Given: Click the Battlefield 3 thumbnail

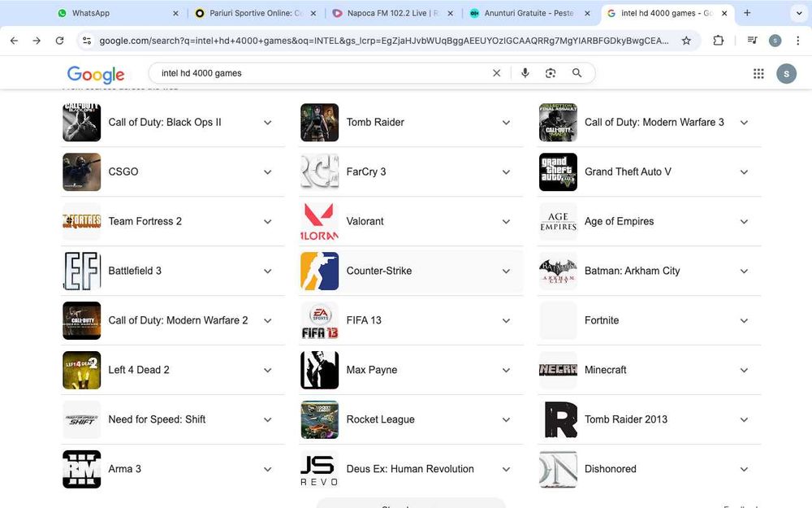Looking at the screenshot, I should tap(82, 271).
